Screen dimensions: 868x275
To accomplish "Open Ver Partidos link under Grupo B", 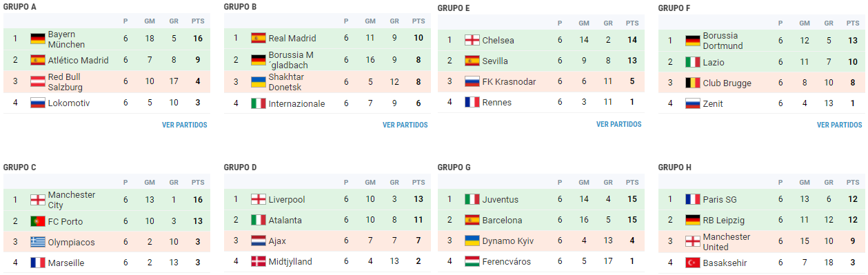I will [405, 125].
